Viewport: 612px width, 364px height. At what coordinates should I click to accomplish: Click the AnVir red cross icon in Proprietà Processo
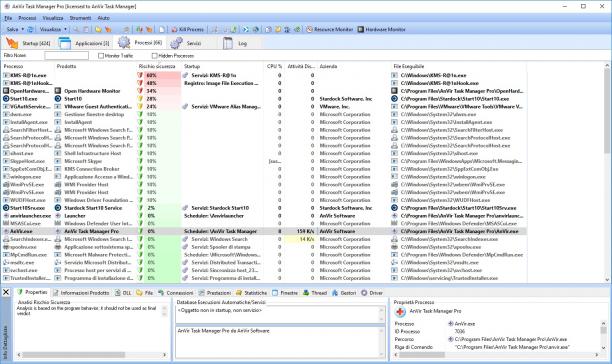coord(400,311)
